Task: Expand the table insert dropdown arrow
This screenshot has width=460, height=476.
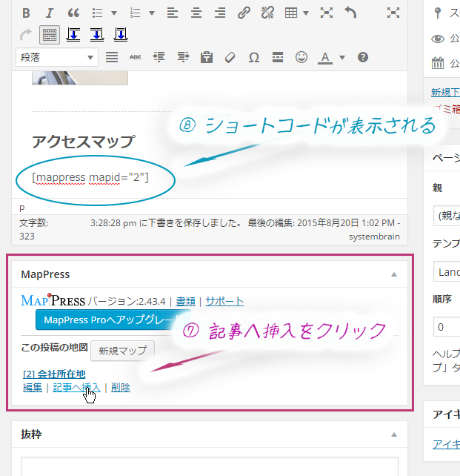Action: click(x=306, y=13)
